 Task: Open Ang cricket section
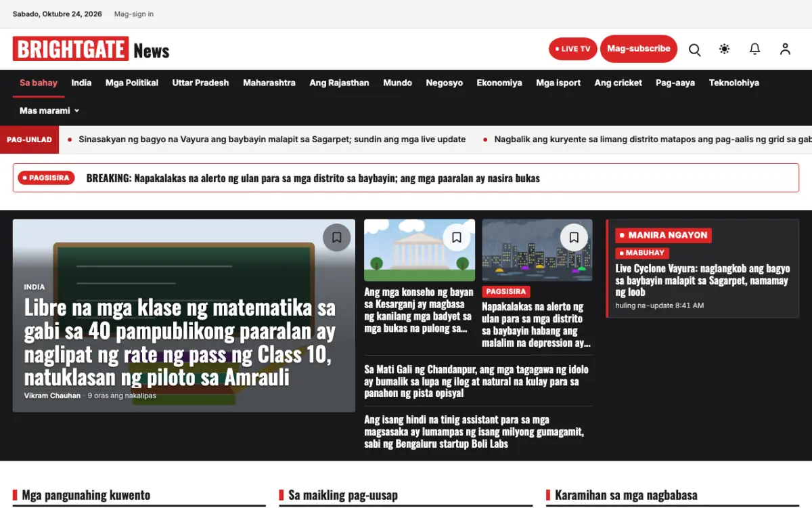[x=618, y=83]
